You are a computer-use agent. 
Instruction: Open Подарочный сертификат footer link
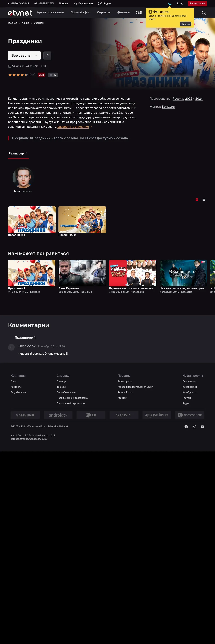pos(71,403)
